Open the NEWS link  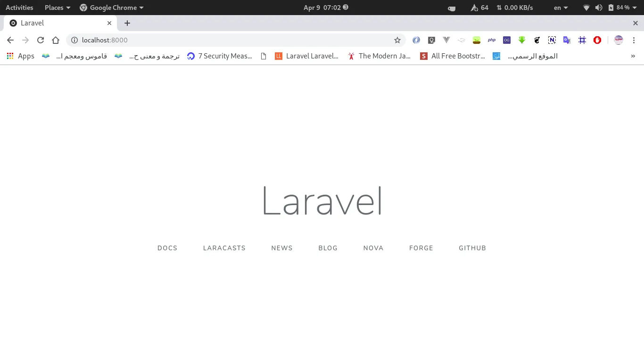coord(282,248)
